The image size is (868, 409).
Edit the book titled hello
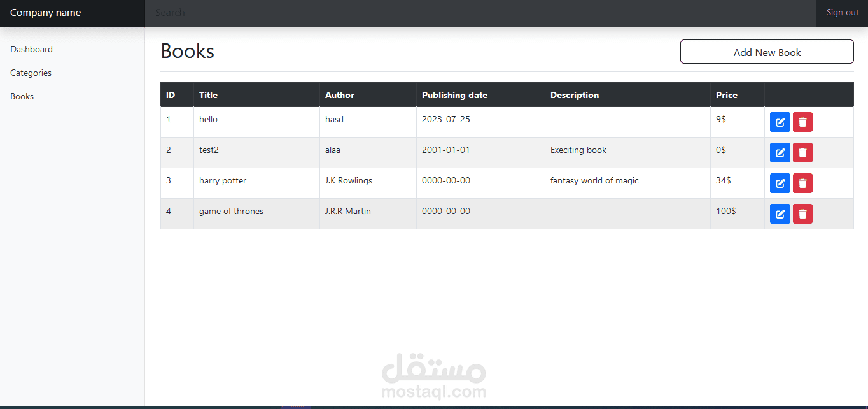coord(780,122)
